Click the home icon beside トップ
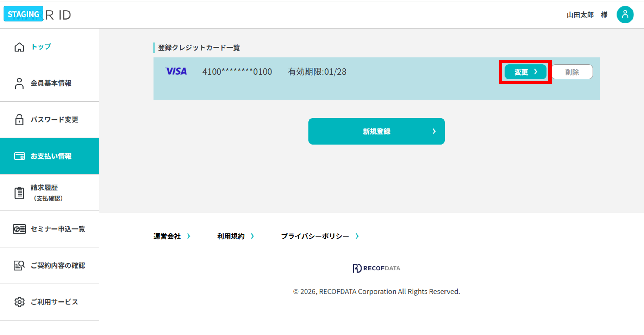The width and height of the screenshot is (644, 335). click(x=19, y=47)
